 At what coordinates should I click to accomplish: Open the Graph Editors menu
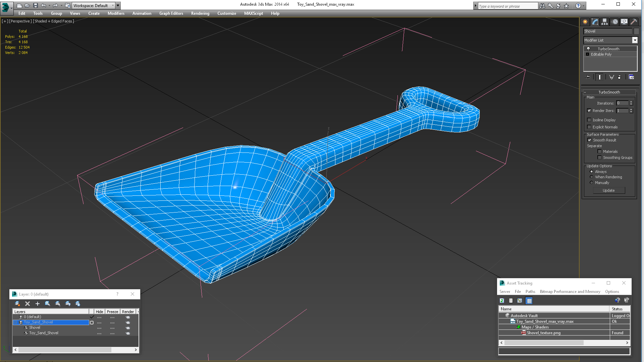(x=171, y=13)
